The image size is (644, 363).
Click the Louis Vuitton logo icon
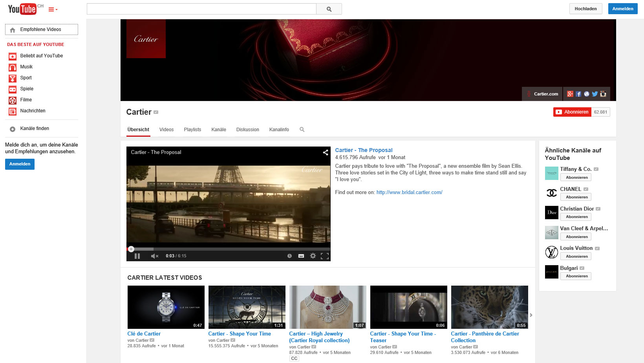[552, 252]
